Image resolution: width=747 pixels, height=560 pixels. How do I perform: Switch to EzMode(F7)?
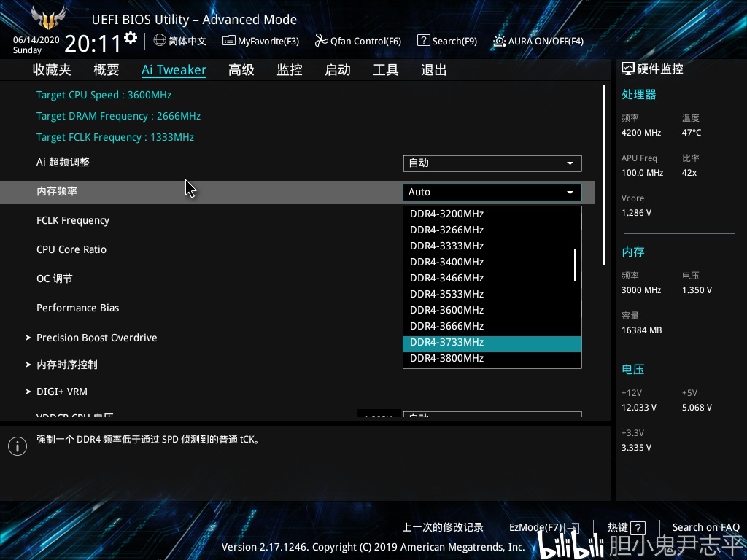pyautogui.click(x=544, y=528)
